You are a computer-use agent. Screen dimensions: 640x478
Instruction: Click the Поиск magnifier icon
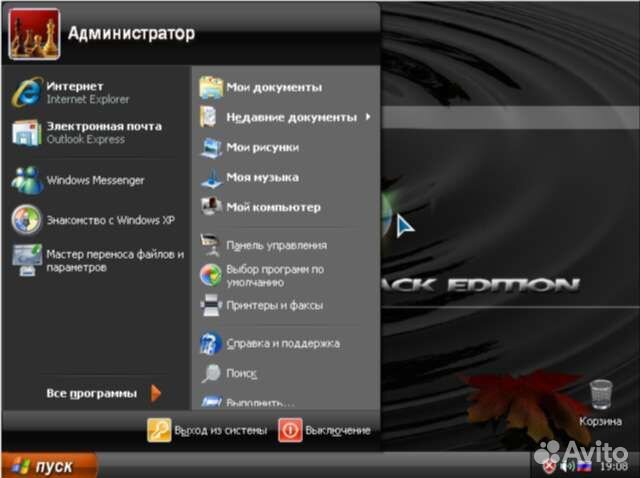(211, 373)
